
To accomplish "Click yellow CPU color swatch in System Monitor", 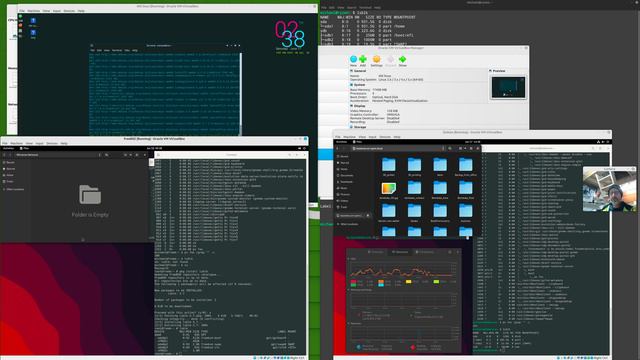I will pos(409,281).
